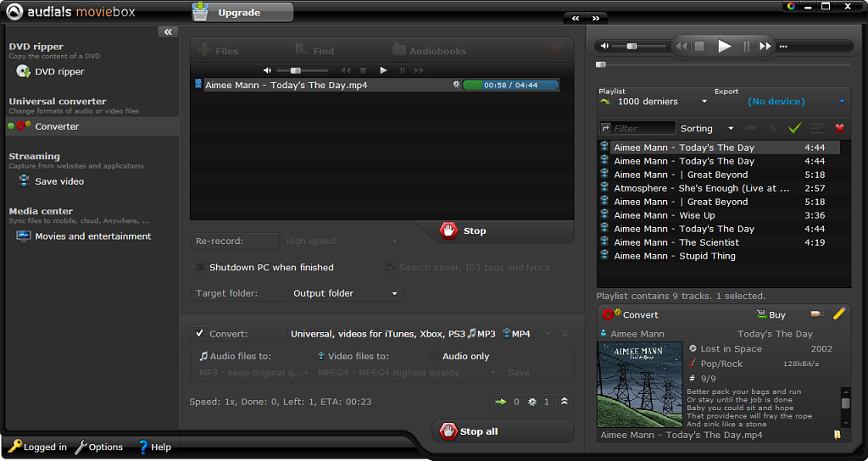868x461 pixels.
Task: Play the preview in the converter list
Action: (383, 70)
